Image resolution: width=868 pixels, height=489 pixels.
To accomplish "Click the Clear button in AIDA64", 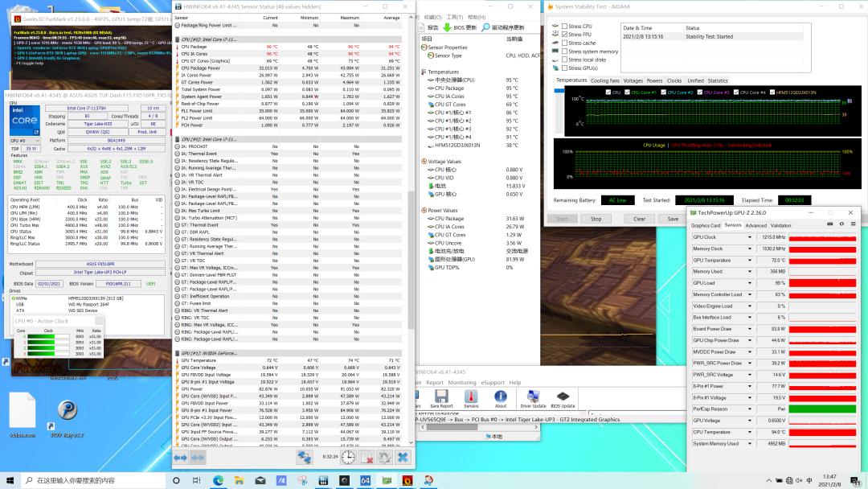I will click(x=639, y=219).
